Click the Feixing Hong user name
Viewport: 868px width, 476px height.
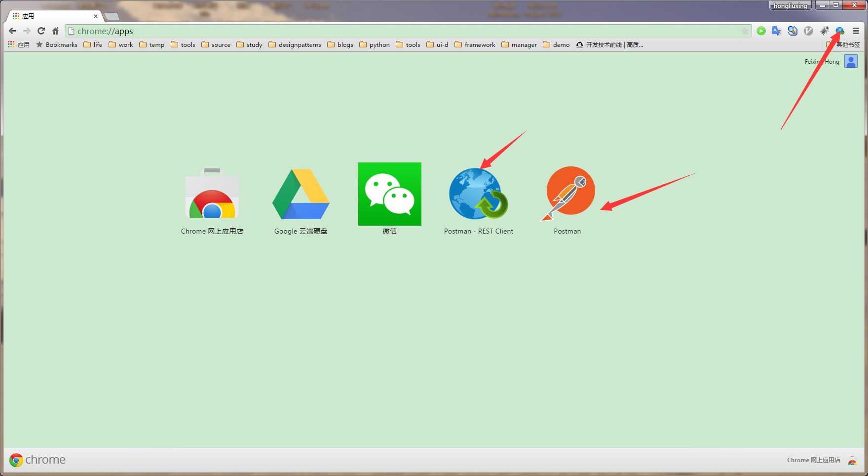tap(822, 62)
